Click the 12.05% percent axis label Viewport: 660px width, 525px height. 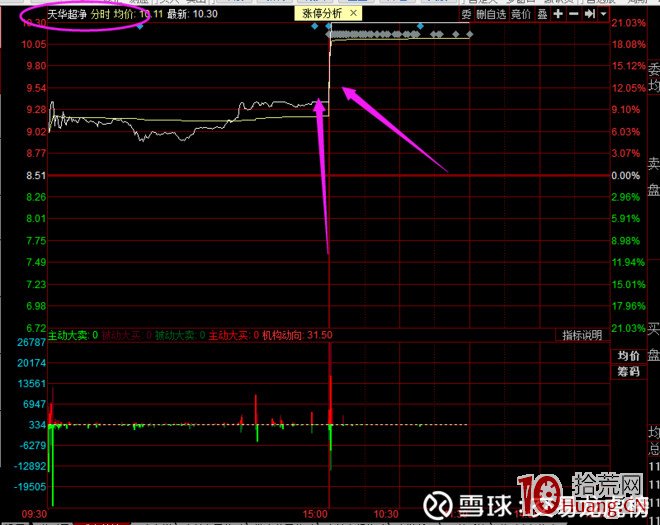coord(628,88)
